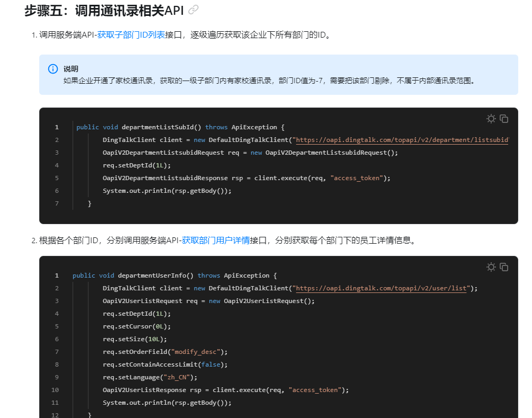Copy the anchor link beside the 步骤五 heading
The width and height of the screenshot is (532, 418).
(x=193, y=10)
